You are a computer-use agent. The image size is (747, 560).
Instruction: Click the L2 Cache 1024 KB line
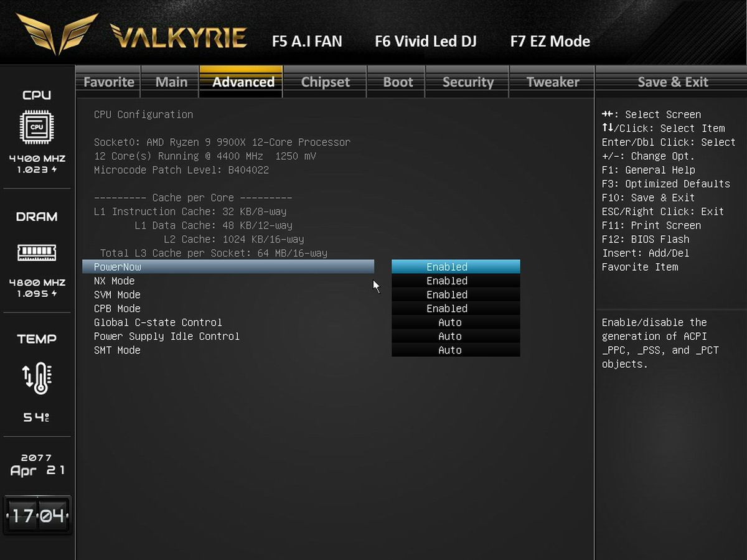[234, 239]
